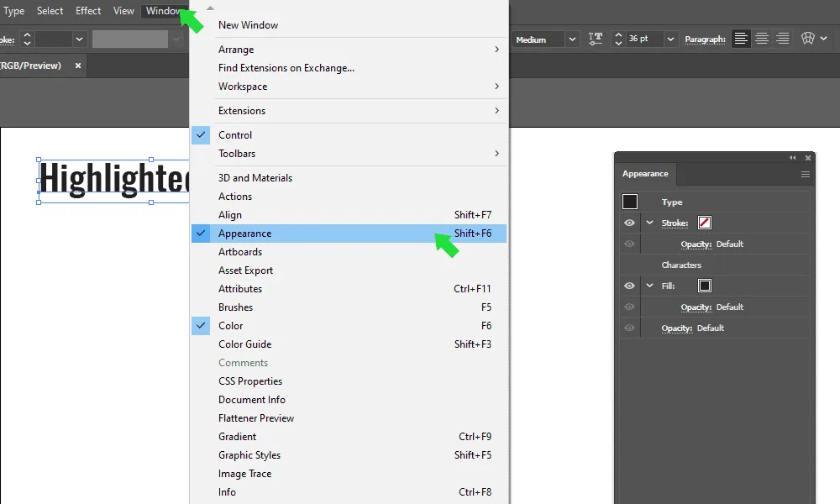Expand the Arrange submenu
Image resolution: width=840 pixels, height=504 pixels.
349,50
